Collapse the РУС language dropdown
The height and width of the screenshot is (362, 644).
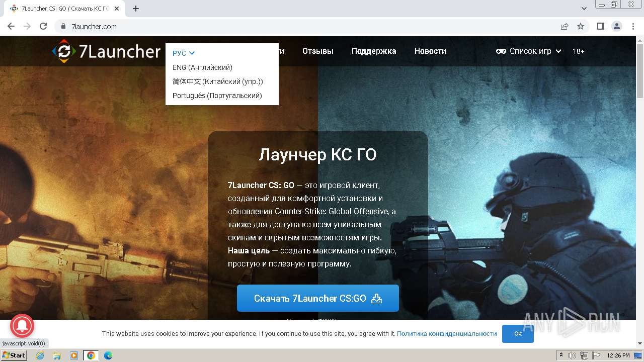(184, 53)
